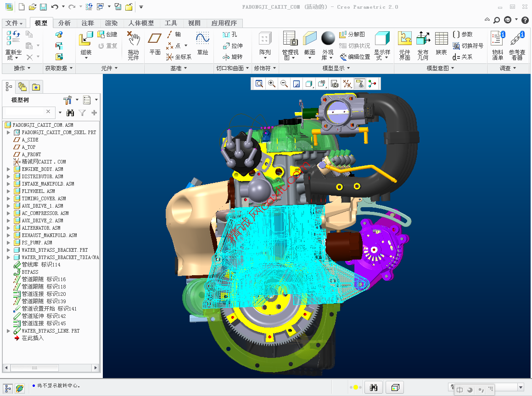
Task: Expand the ENGINE_BODY.ASM tree node
Action: point(8,169)
